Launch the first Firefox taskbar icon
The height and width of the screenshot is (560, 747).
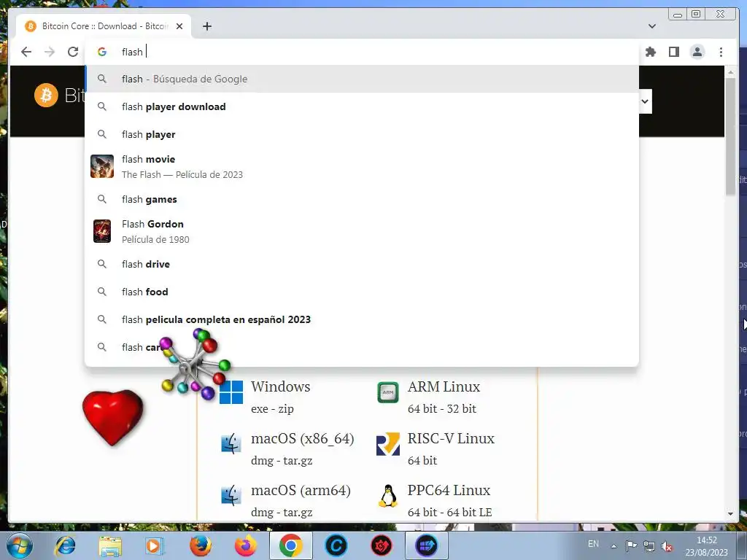200,545
